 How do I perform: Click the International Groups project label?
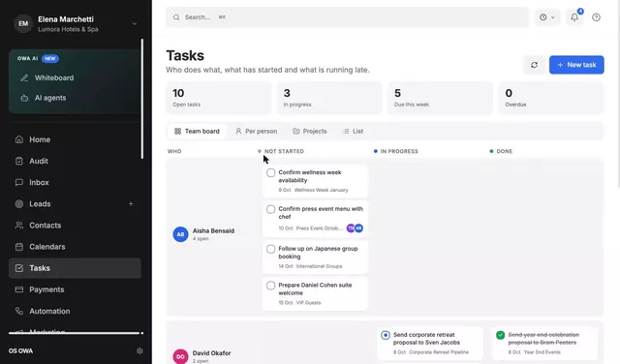tap(319, 266)
